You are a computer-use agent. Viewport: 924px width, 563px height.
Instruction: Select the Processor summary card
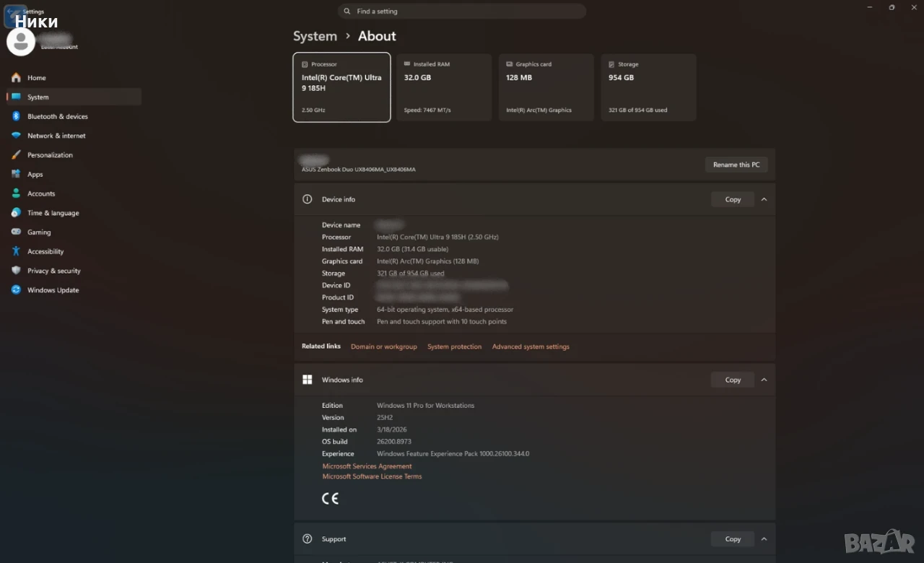pos(342,87)
